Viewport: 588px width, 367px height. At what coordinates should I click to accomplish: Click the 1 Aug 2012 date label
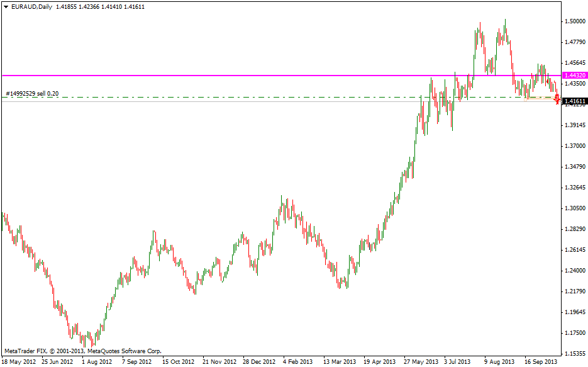[x=97, y=362]
